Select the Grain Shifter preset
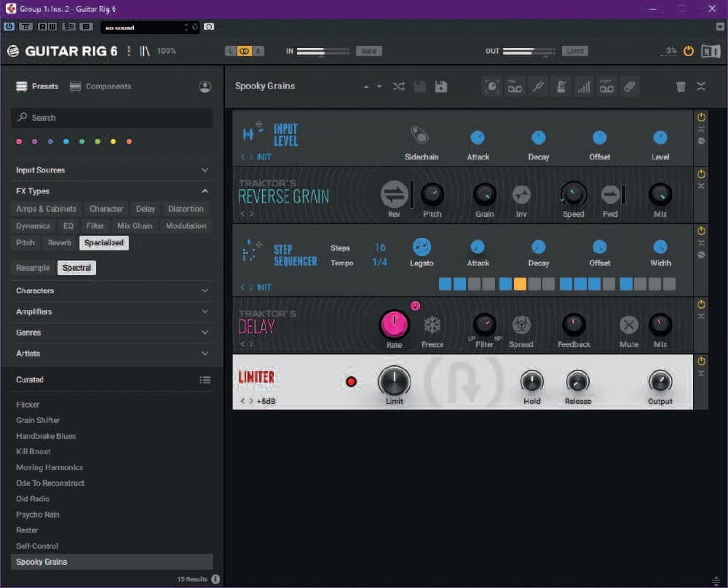Screen dimensions: 728x588 (x=38, y=420)
